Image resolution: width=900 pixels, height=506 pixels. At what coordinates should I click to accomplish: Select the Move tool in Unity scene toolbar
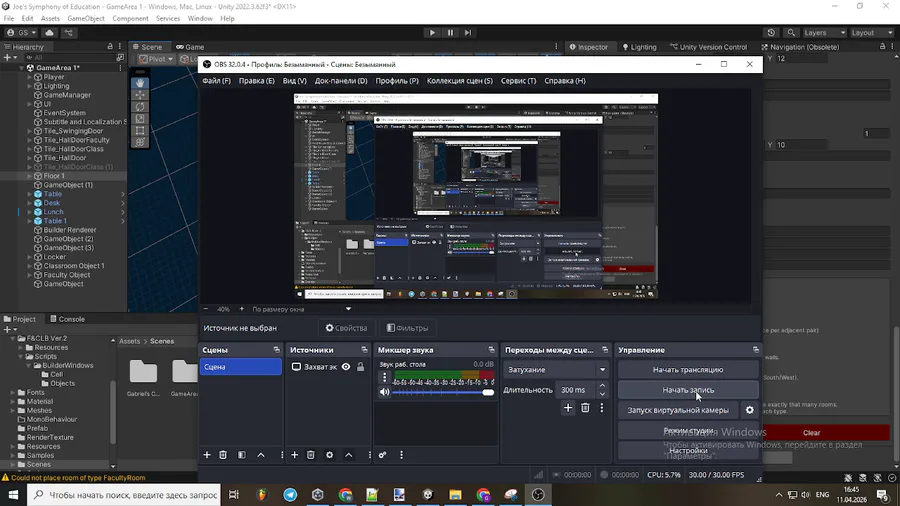(x=140, y=95)
